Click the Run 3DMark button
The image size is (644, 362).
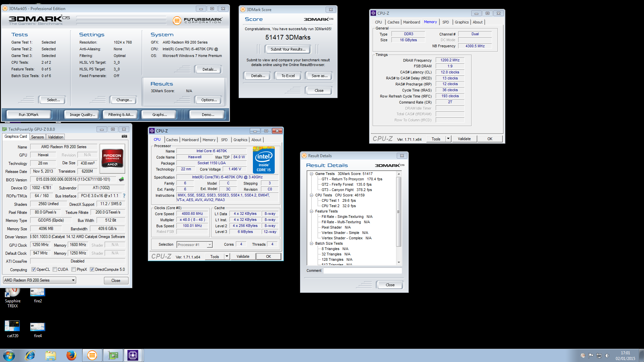pyautogui.click(x=29, y=115)
